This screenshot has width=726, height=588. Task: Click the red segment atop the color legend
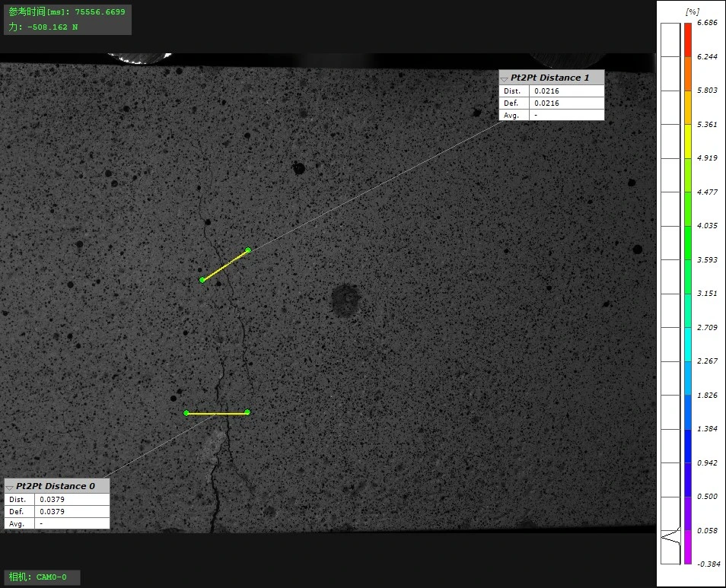(687, 40)
